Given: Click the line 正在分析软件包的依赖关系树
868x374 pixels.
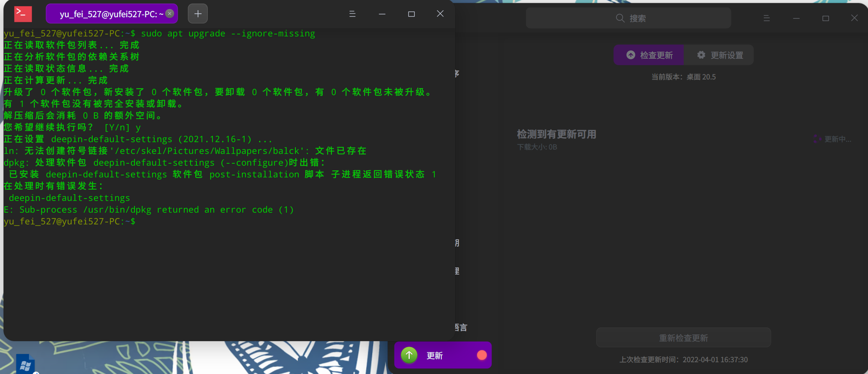Looking at the screenshot, I should (72, 57).
